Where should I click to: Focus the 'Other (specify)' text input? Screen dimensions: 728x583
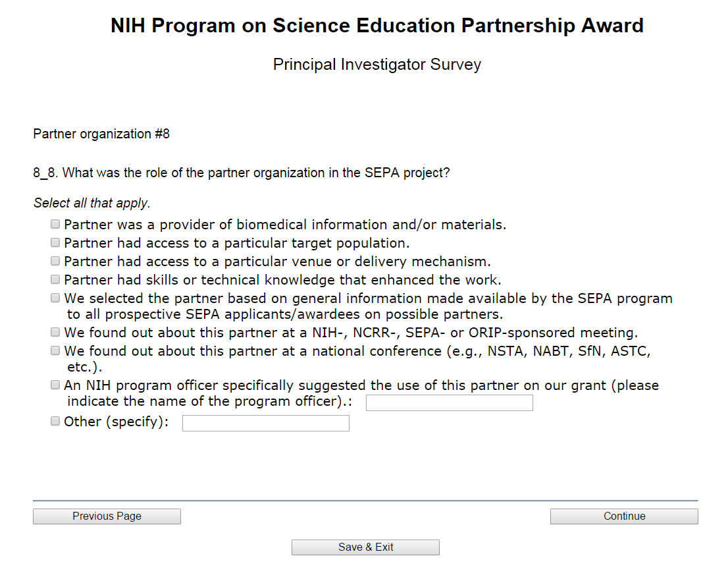[x=265, y=424]
